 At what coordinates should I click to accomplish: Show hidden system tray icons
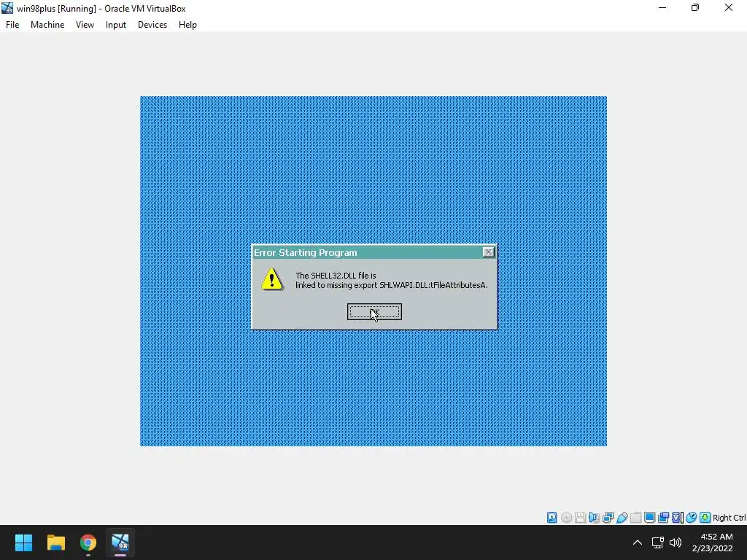(637, 542)
